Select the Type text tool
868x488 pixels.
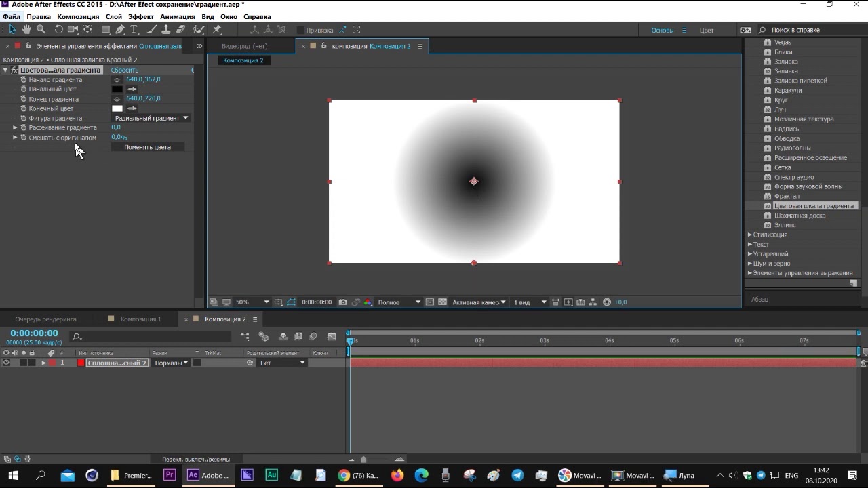[x=134, y=29]
